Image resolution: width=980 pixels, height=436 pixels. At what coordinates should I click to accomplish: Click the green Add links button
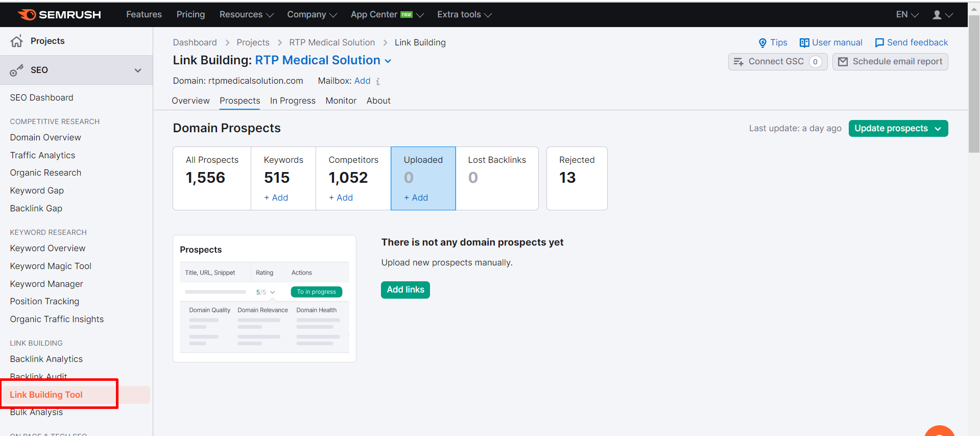pyautogui.click(x=405, y=290)
